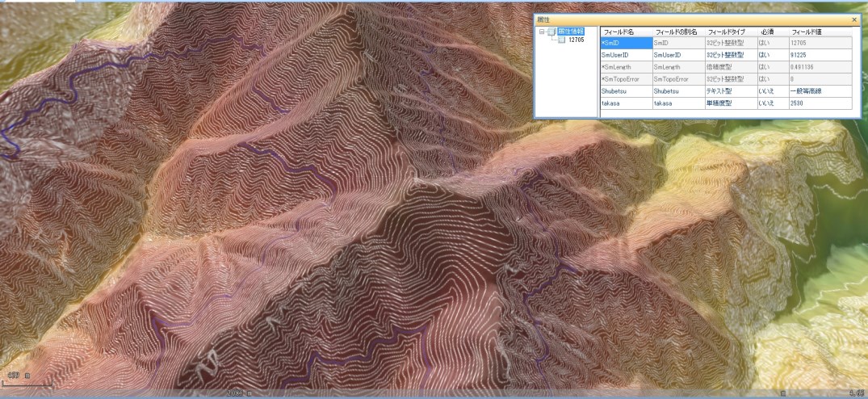Click the フィールドタイプ column header
The height and width of the screenshot is (399, 868).
(729, 31)
